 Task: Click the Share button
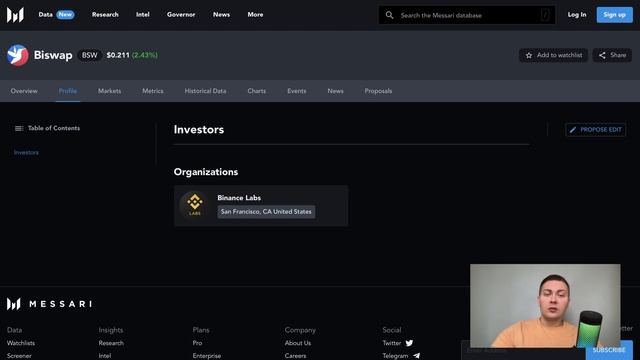tap(612, 55)
